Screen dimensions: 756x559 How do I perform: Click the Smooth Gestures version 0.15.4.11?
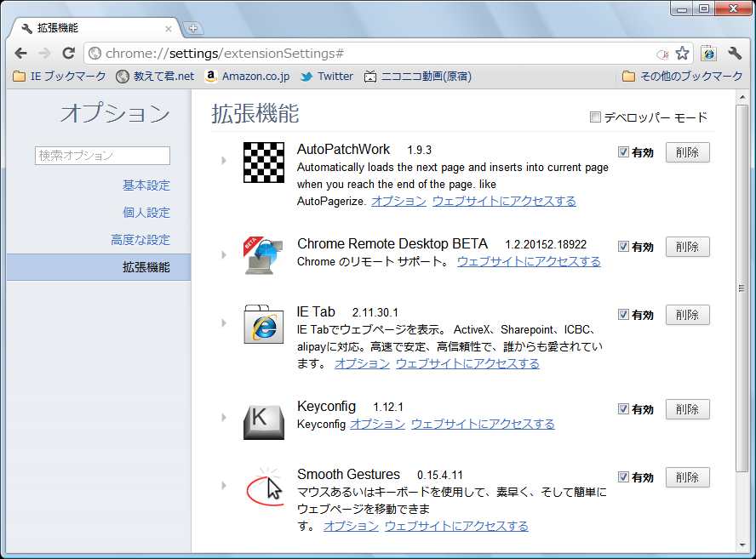click(439, 475)
